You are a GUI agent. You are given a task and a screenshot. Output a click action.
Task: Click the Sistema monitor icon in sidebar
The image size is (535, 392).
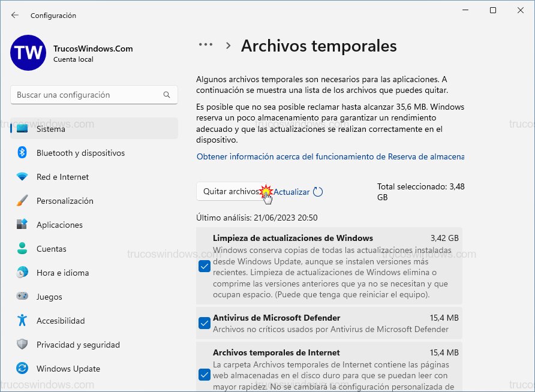[22, 129]
